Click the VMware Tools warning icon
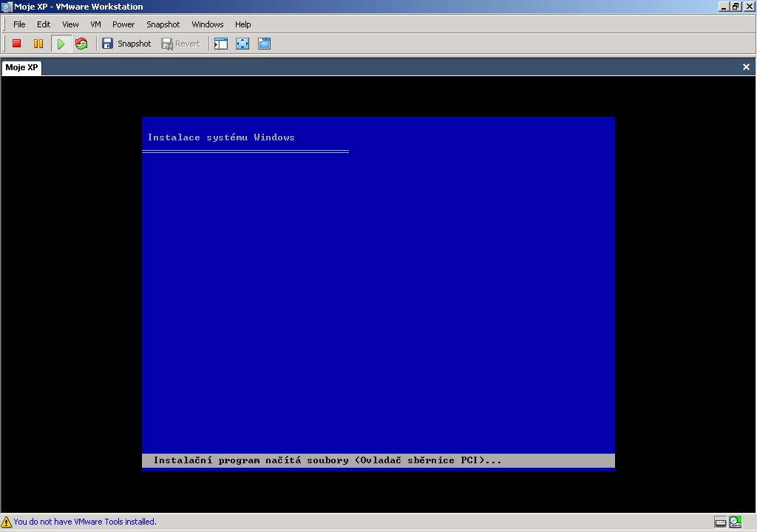 pyautogui.click(x=6, y=522)
